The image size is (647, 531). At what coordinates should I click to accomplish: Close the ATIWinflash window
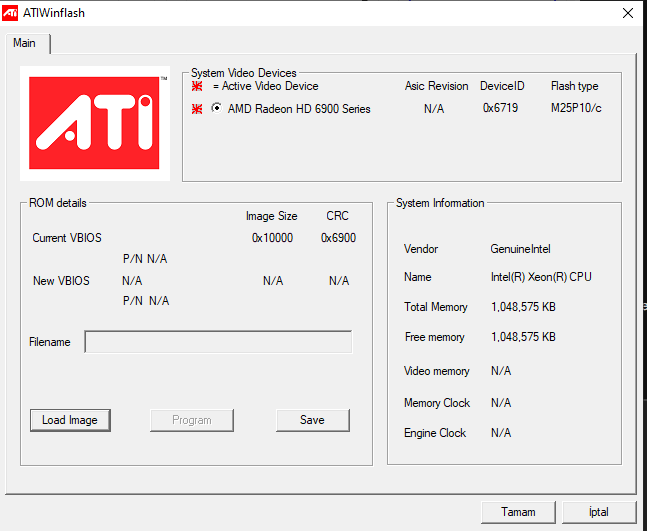click(x=628, y=13)
